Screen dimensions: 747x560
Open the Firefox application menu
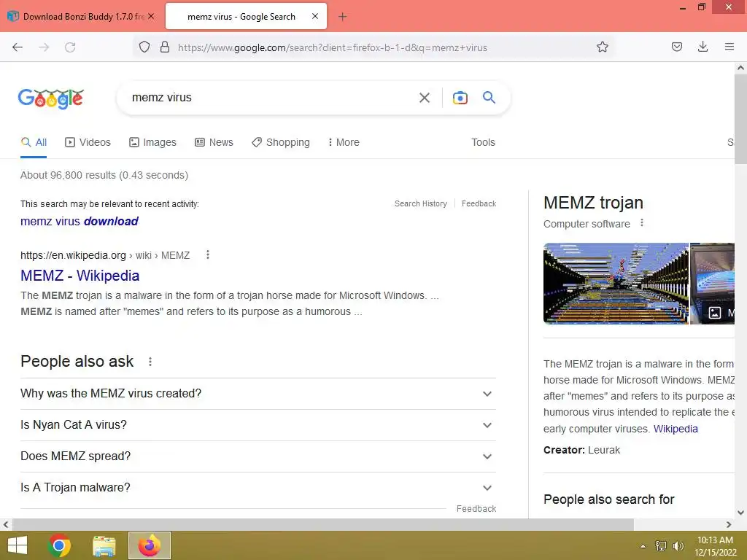tap(729, 47)
